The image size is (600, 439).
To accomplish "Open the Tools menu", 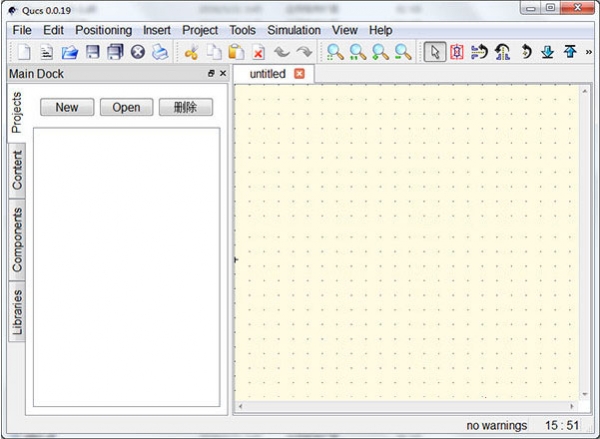I will coord(242,30).
